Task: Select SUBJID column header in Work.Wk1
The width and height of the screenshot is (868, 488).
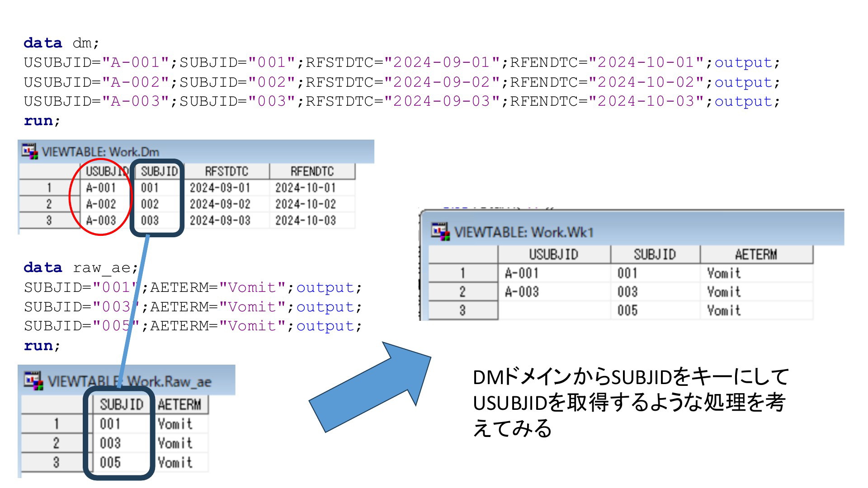Action: [x=655, y=254]
